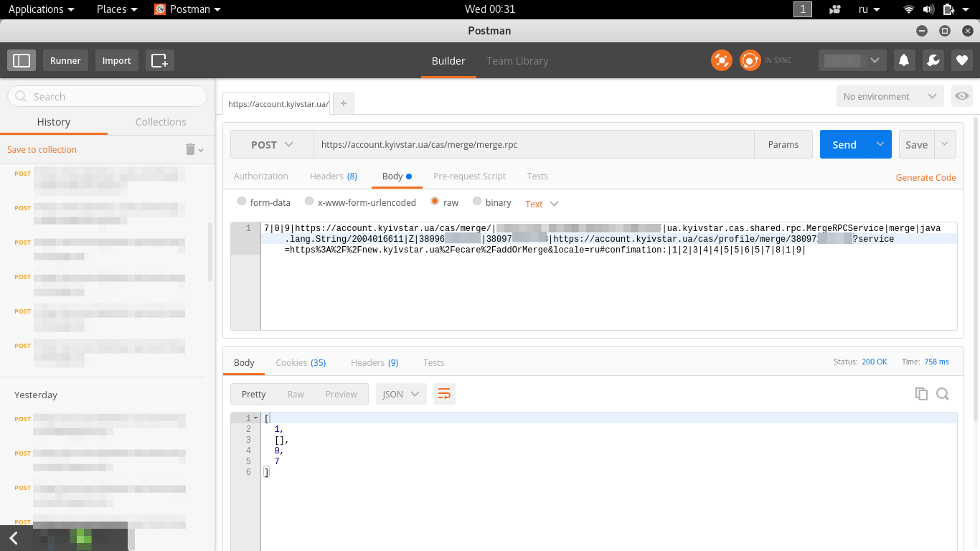Viewport: 980px width, 551px height.
Task: Open environment quick look eye icon
Action: [962, 96]
